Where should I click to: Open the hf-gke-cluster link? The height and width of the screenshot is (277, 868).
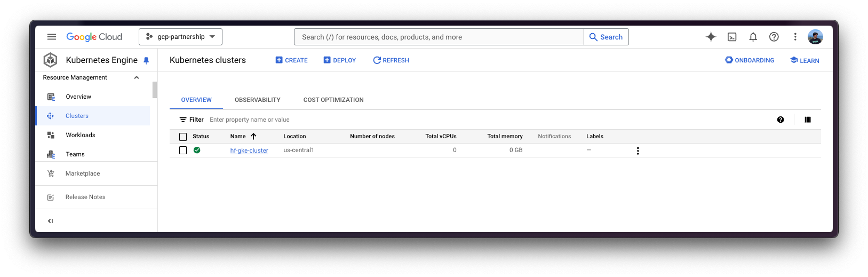pyautogui.click(x=249, y=151)
